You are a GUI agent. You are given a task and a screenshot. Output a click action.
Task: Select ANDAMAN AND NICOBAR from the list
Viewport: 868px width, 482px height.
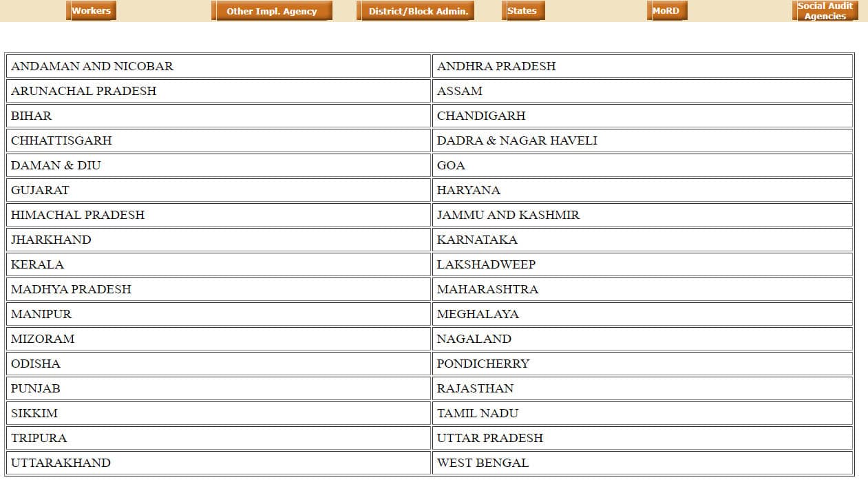(92, 66)
